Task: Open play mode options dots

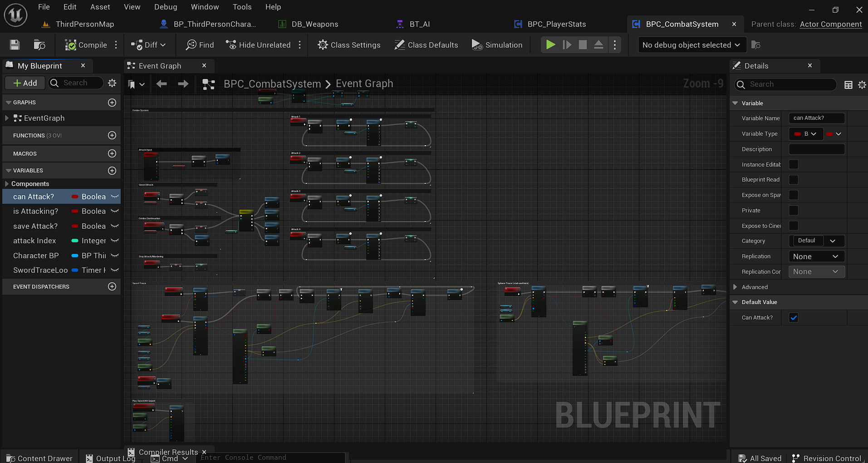Action: tap(615, 45)
